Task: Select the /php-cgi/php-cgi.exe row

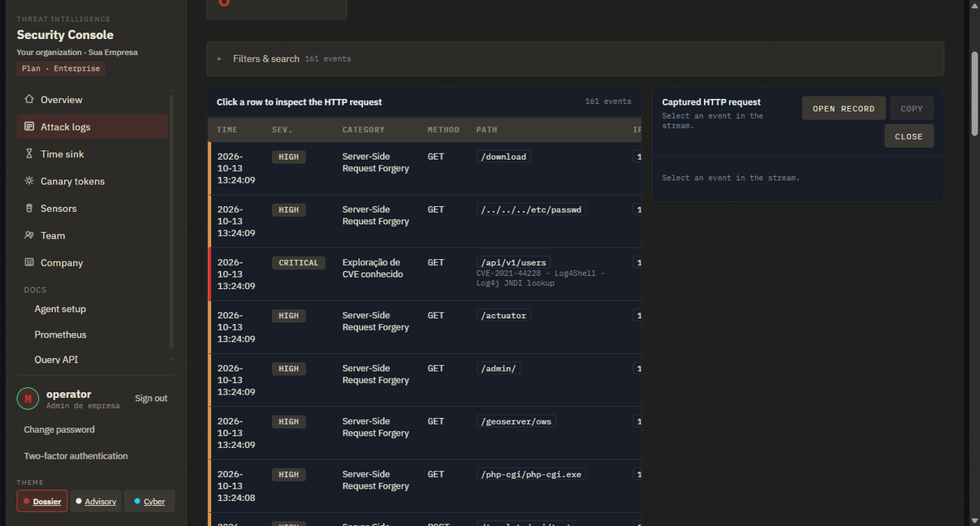Action: (x=425, y=485)
